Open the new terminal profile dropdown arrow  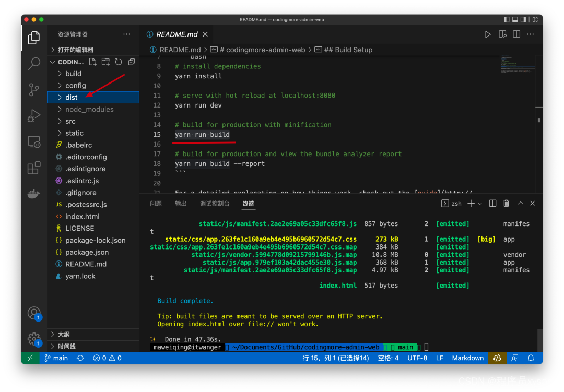480,204
